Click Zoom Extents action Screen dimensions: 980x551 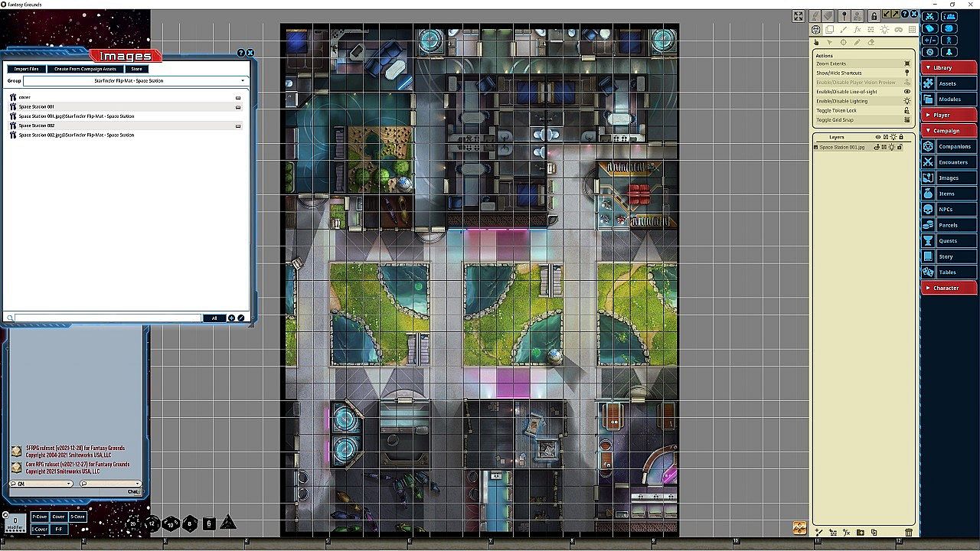(x=863, y=64)
